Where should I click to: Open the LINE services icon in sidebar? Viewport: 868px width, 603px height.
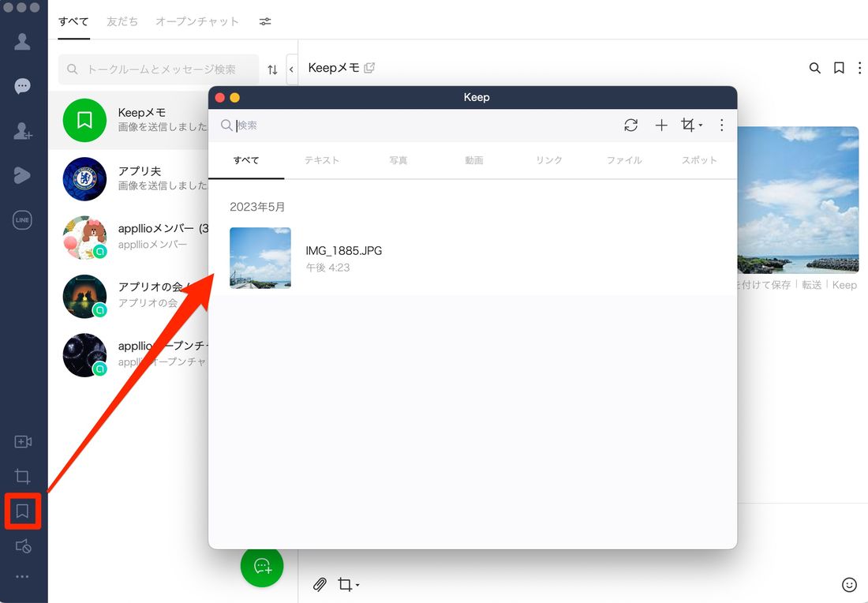click(x=22, y=220)
